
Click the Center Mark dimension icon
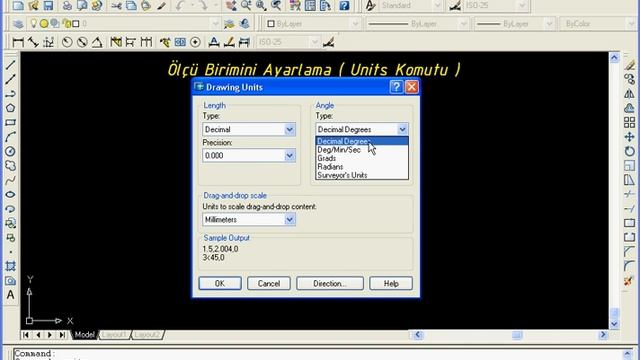(195, 42)
